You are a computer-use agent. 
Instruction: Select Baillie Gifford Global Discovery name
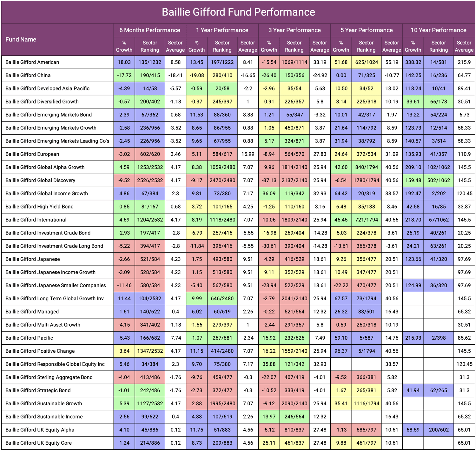click(40, 180)
